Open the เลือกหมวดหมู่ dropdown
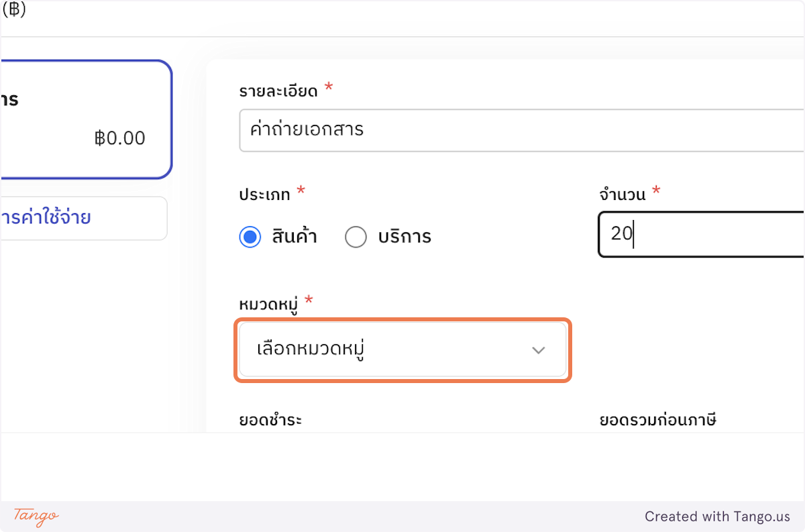 click(402, 350)
